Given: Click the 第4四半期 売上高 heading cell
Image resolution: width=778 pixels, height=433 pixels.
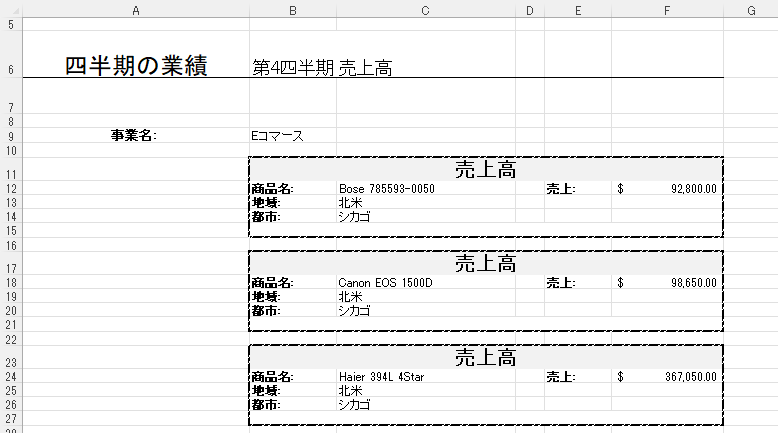Looking at the screenshot, I should 323,67.
